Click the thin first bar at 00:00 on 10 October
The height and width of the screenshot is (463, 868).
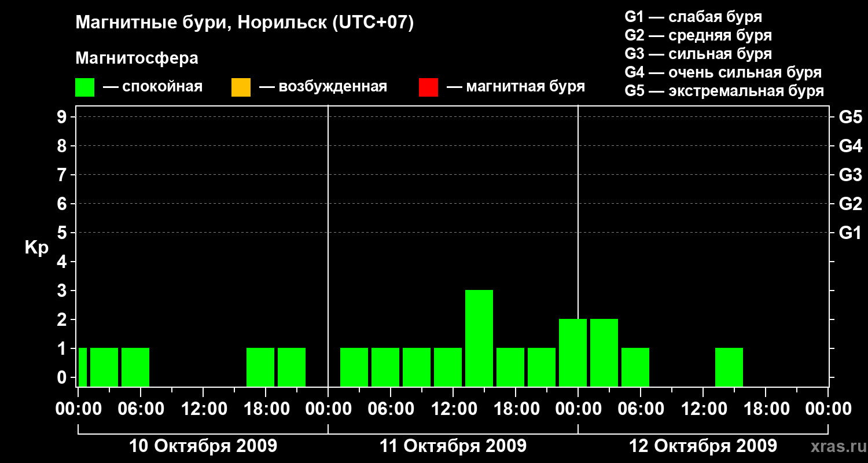coord(83,367)
